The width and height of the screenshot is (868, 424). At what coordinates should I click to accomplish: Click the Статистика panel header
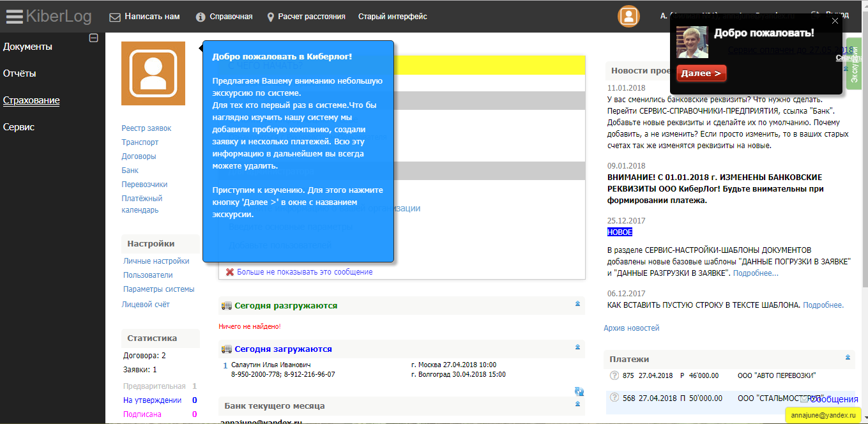160,338
